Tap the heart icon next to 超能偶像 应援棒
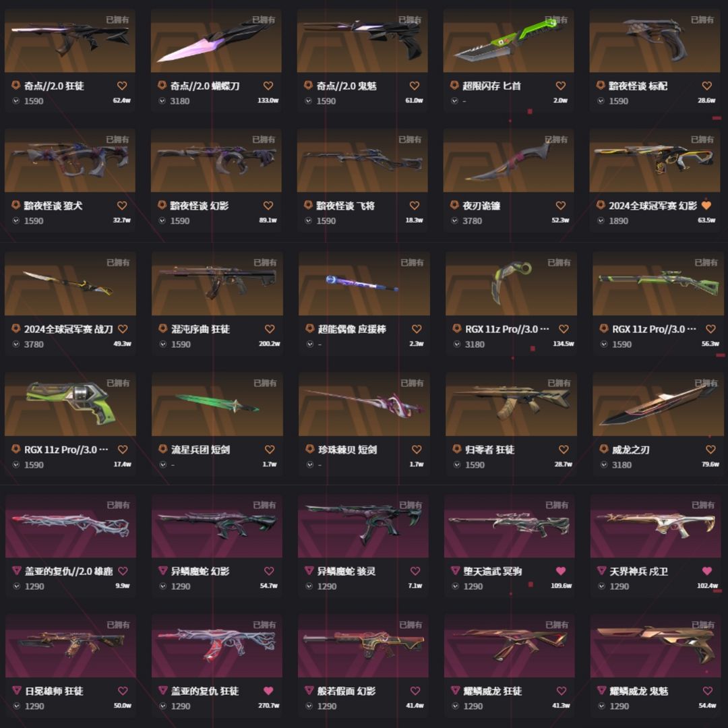 coord(417,329)
